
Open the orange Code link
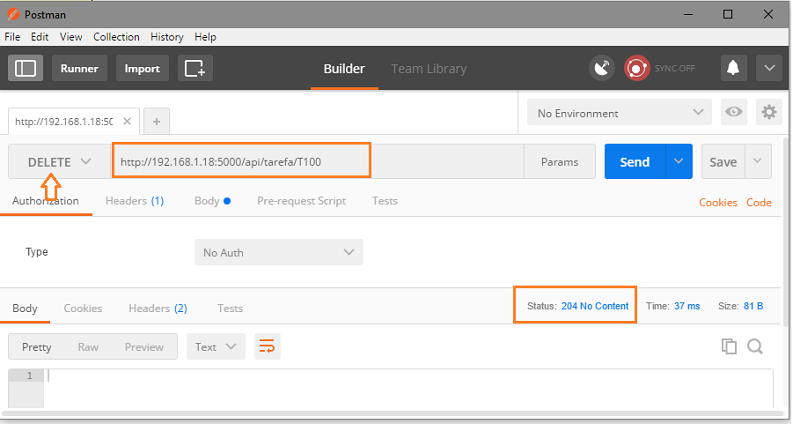click(759, 202)
